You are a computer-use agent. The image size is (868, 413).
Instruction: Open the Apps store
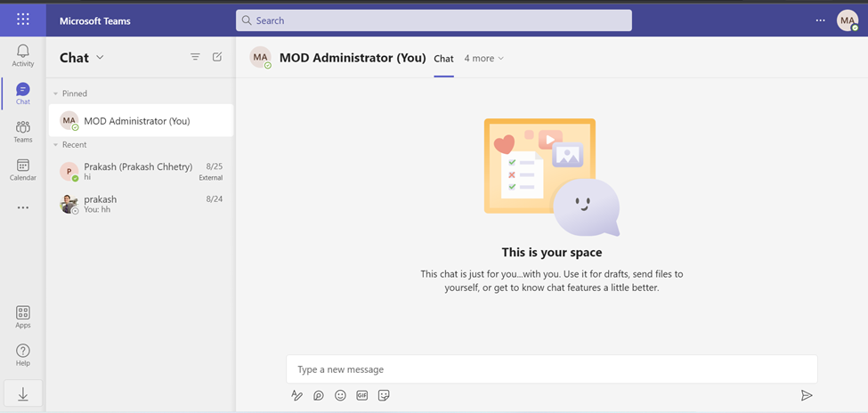(22, 317)
